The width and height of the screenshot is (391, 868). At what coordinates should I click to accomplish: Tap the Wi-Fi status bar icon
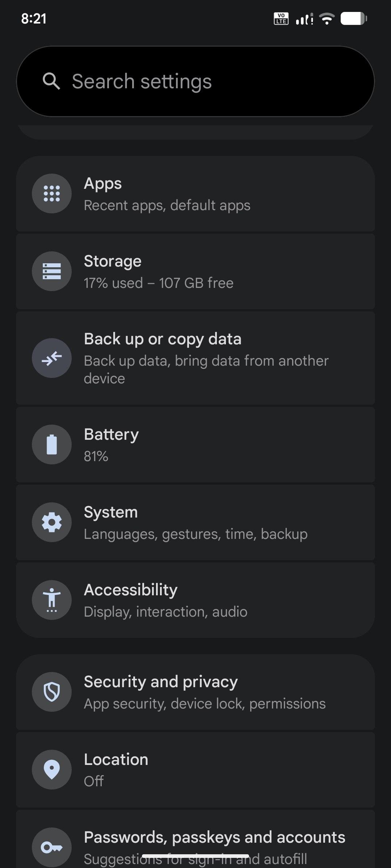point(327,18)
